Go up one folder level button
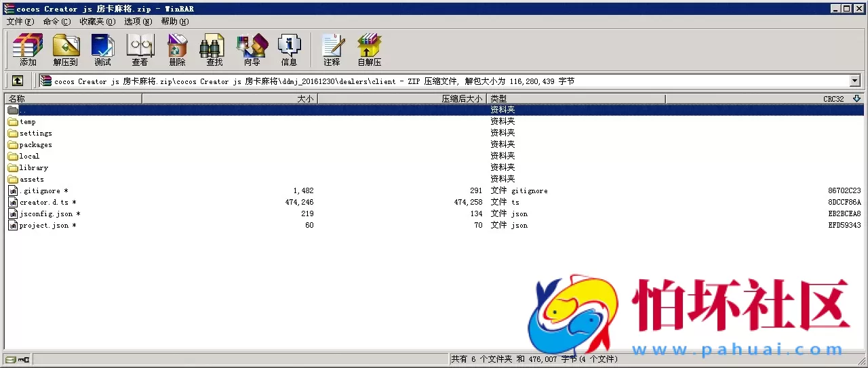 (x=18, y=81)
